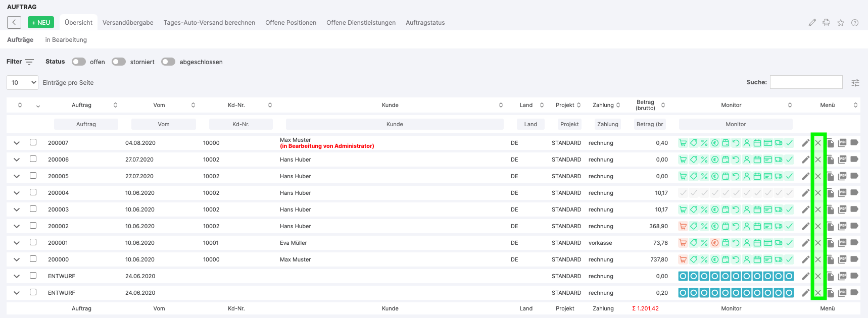Image resolution: width=868 pixels, height=318 pixels.
Task: Click the red shopping cart icon for order 200002
Action: tap(683, 226)
